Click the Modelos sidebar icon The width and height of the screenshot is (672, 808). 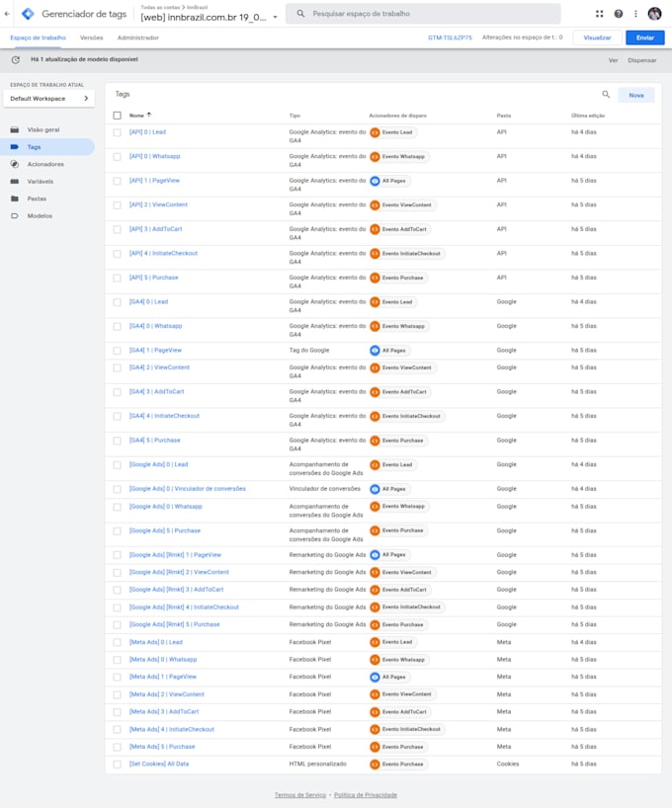15,216
